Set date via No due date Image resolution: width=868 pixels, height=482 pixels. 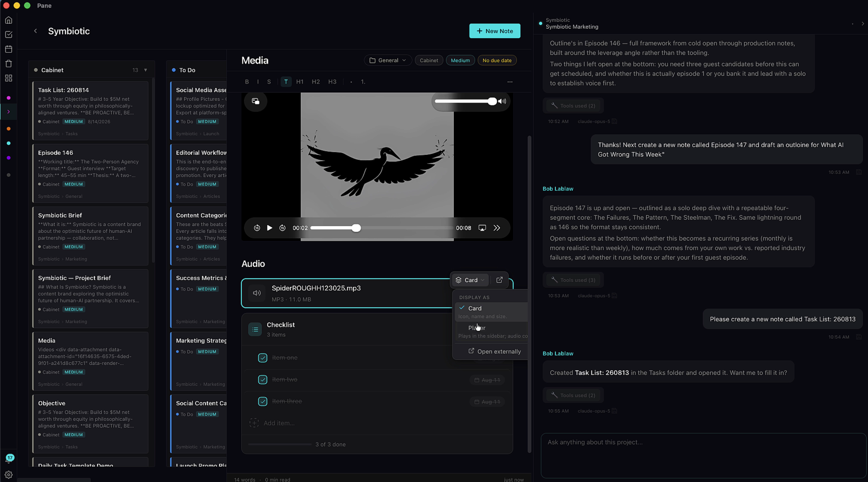tap(497, 60)
